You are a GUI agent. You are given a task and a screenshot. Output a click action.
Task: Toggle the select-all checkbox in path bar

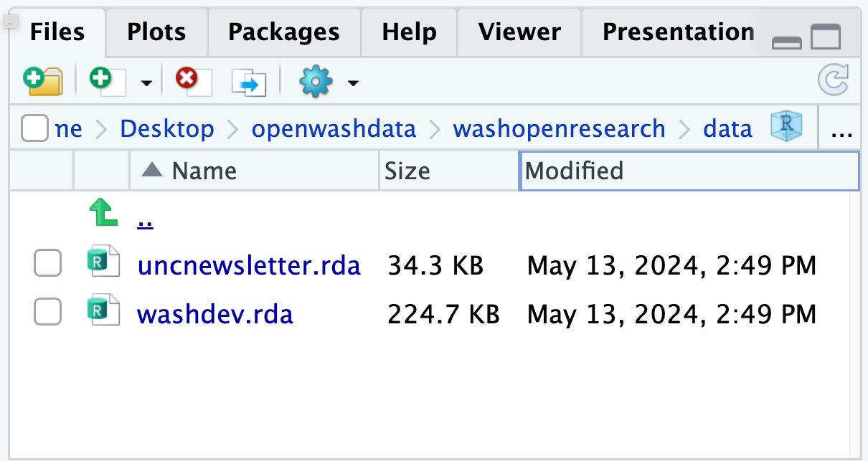click(34, 129)
